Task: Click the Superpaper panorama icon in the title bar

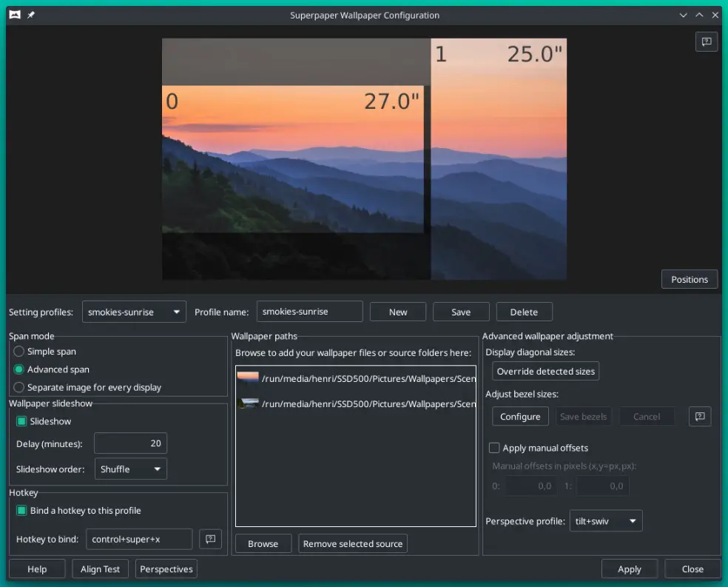Action: (x=14, y=14)
